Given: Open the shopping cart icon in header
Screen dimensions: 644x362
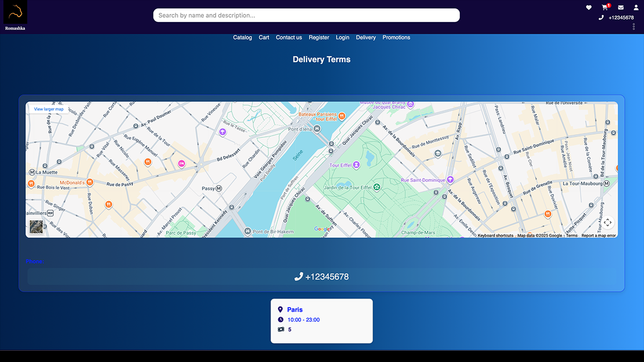Looking at the screenshot, I should click(x=605, y=8).
